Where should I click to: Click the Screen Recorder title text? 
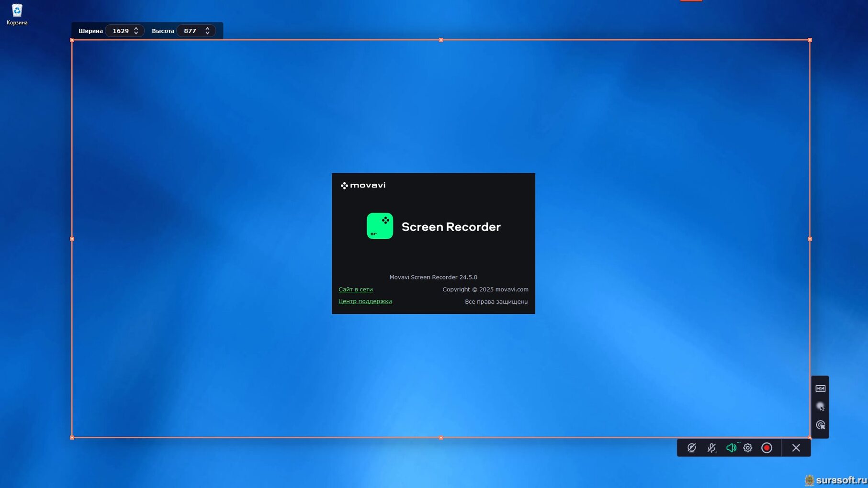[x=451, y=227]
